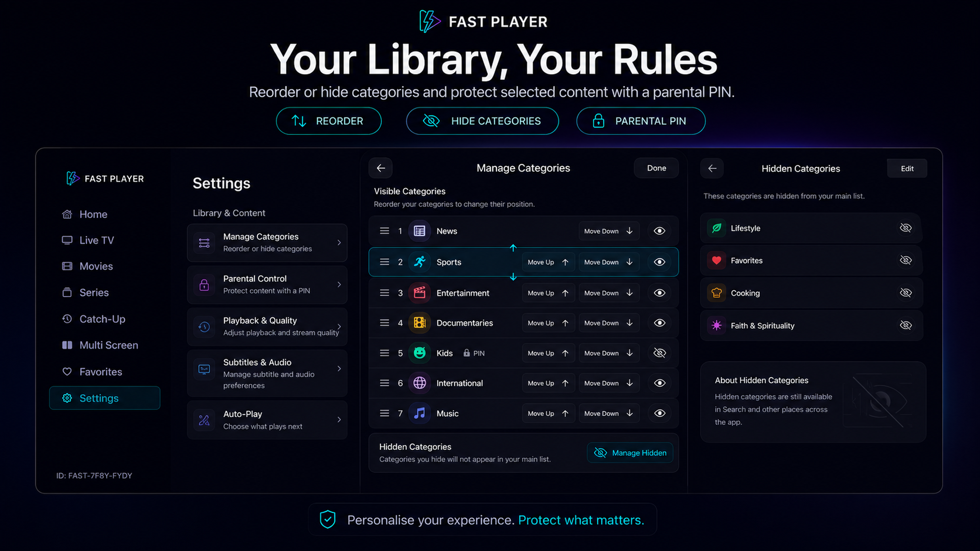Move Sports up in the list
Image resolution: width=980 pixels, height=551 pixels.
[548, 262]
